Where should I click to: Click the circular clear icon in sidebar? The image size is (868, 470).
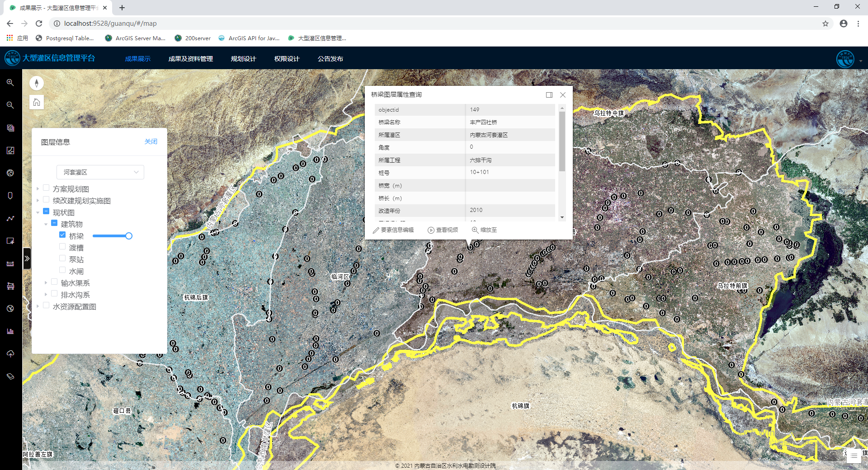click(10, 309)
